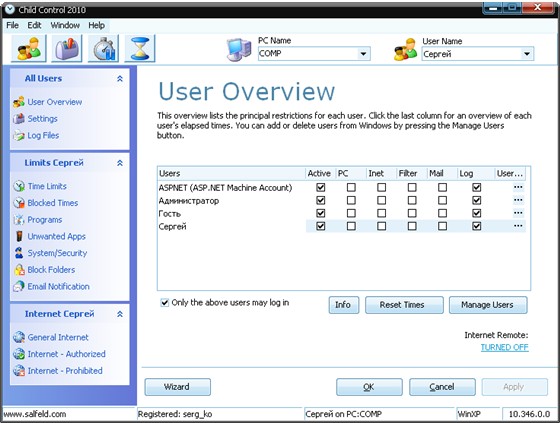Screen dimensions: 560x423
Task: Select the Администратор user row name
Action: (x=189, y=201)
